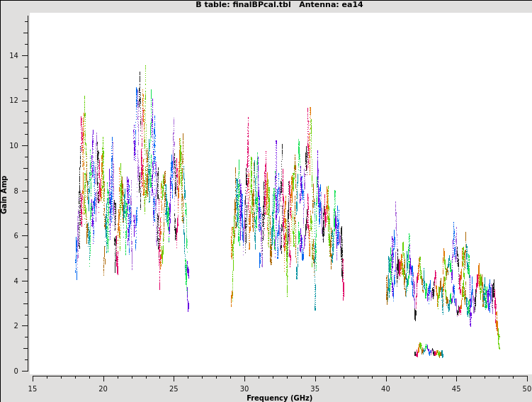
Task: Click the y-axis tick label 2
Action: pyautogui.click(x=17, y=326)
